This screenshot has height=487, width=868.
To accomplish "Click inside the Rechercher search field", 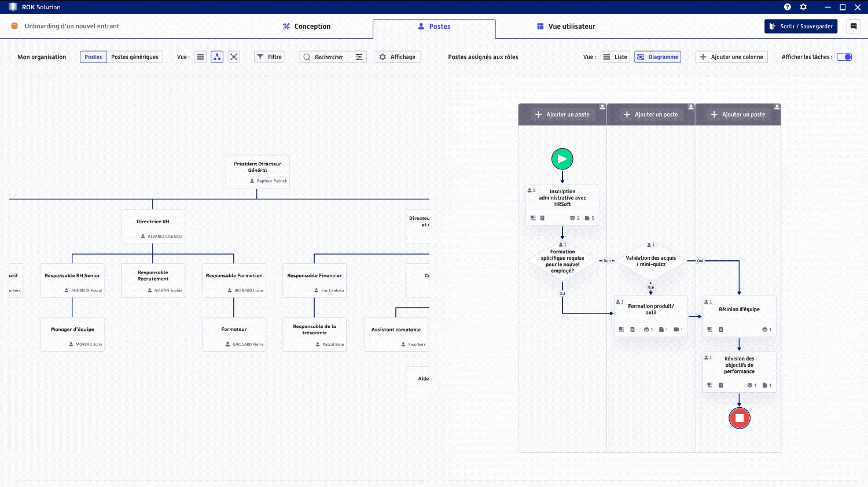I will [330, 57].
